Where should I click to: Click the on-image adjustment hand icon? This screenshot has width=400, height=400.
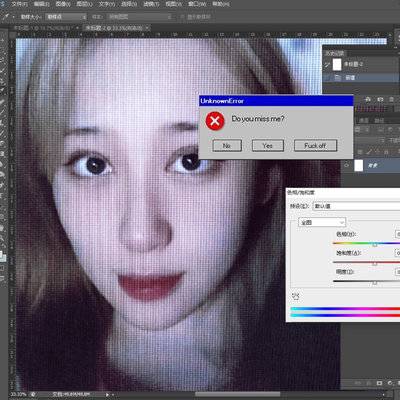(x=295, y=296)
